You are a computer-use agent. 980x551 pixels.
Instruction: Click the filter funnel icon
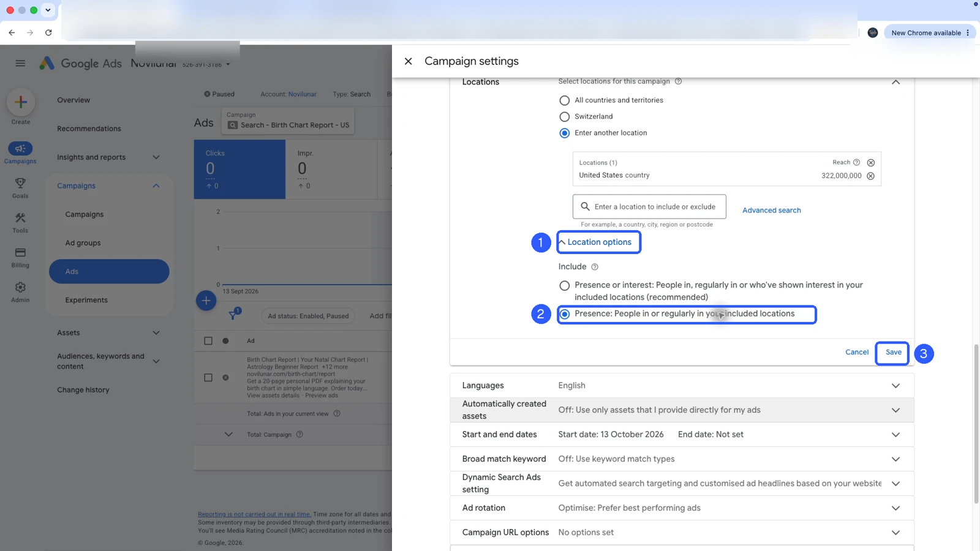(x=233, y=315)
